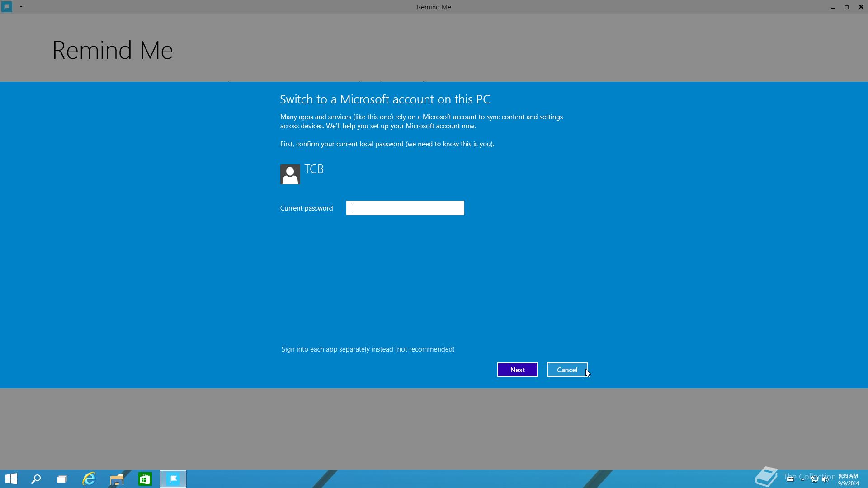Open Task View from the taskbar
The height and width of the screenshot is (488, 868).
pos(62,479)
